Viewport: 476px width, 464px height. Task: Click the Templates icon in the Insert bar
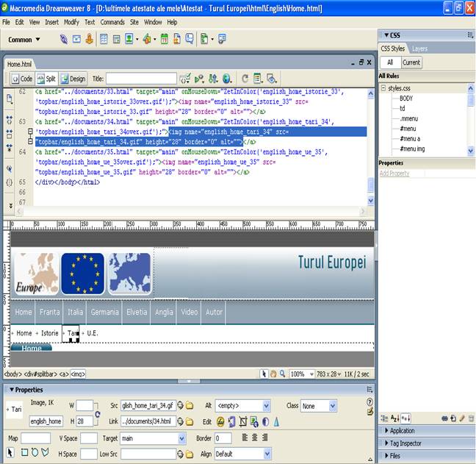click(x=205, y=39)
